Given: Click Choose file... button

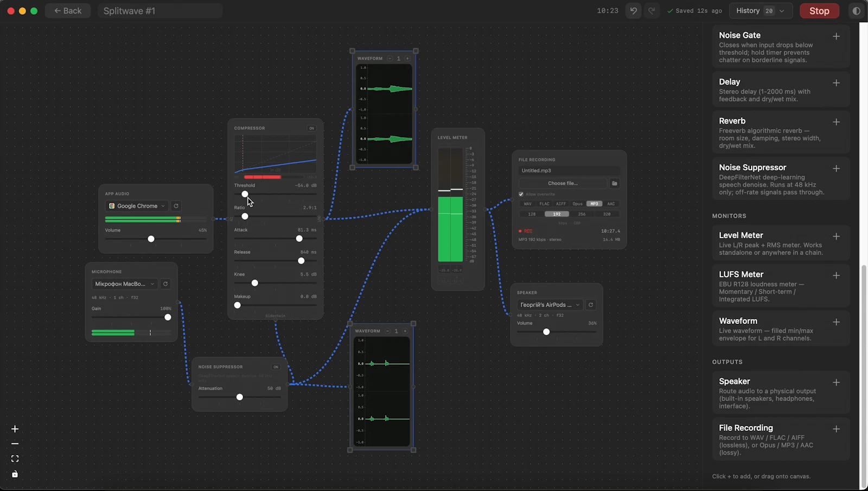Looking at the screenshot, I should pos(563,183).
